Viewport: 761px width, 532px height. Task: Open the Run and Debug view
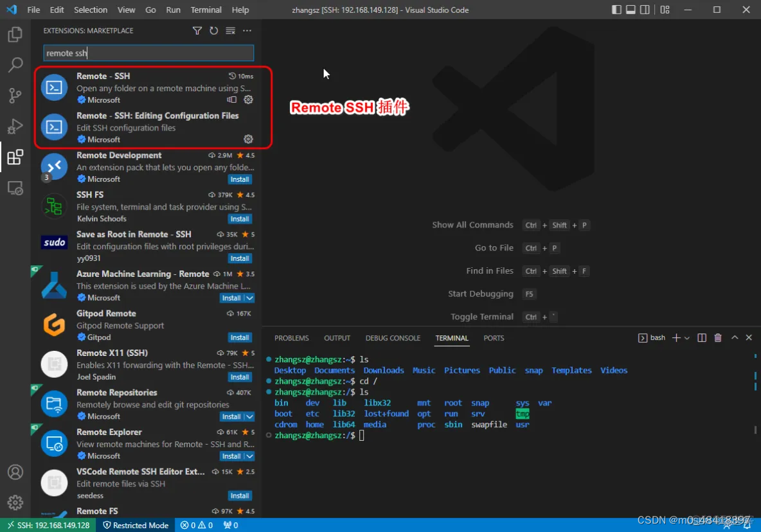pos(15,126)
